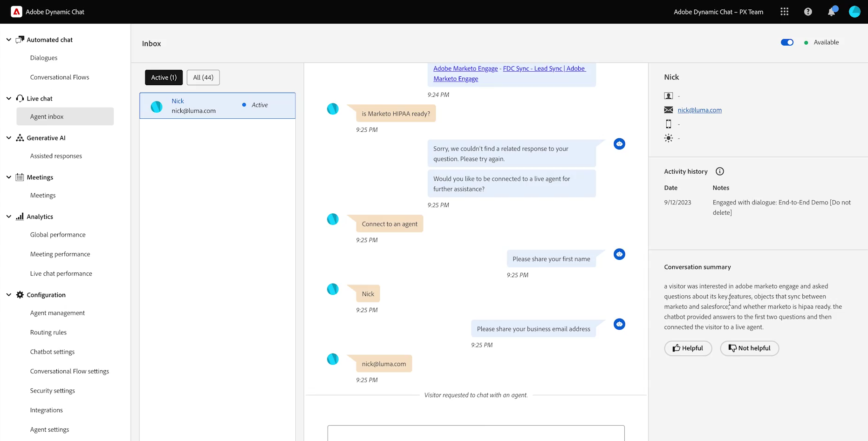Click the chat message input box
The image size is (868, 441).
[476, 433]
